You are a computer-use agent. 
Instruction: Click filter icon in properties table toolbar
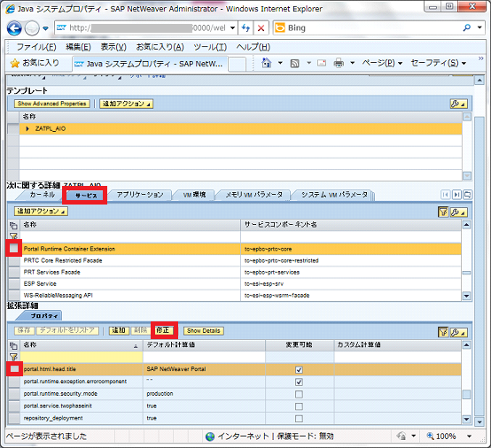pyautogui.click(x=443, y=332)
